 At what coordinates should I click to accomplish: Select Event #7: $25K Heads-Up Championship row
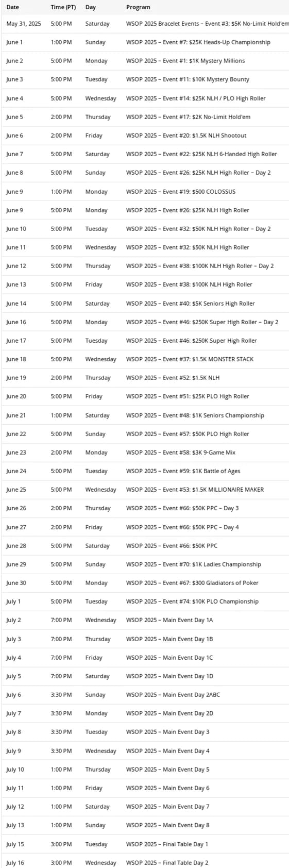point(144,42)
